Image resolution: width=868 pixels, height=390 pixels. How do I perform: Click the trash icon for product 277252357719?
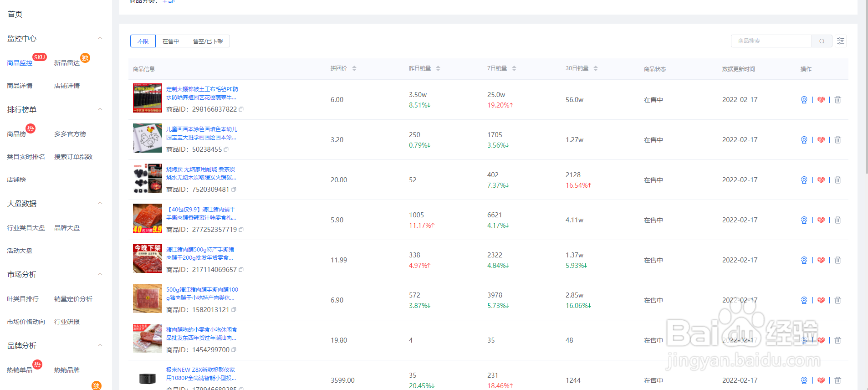[x=838, y=220]
